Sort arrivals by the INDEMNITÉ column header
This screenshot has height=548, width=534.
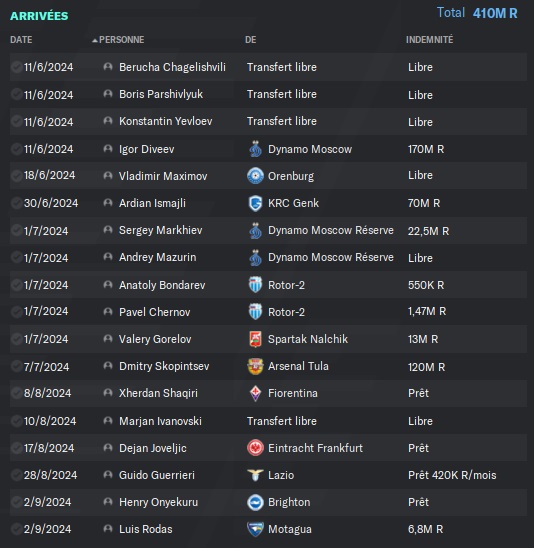430,39
